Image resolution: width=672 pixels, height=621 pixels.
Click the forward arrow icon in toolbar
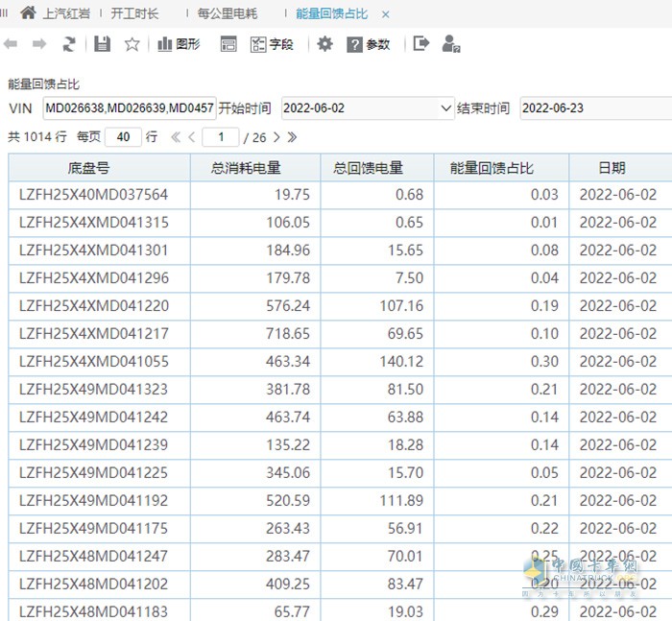tap(39, 44)
